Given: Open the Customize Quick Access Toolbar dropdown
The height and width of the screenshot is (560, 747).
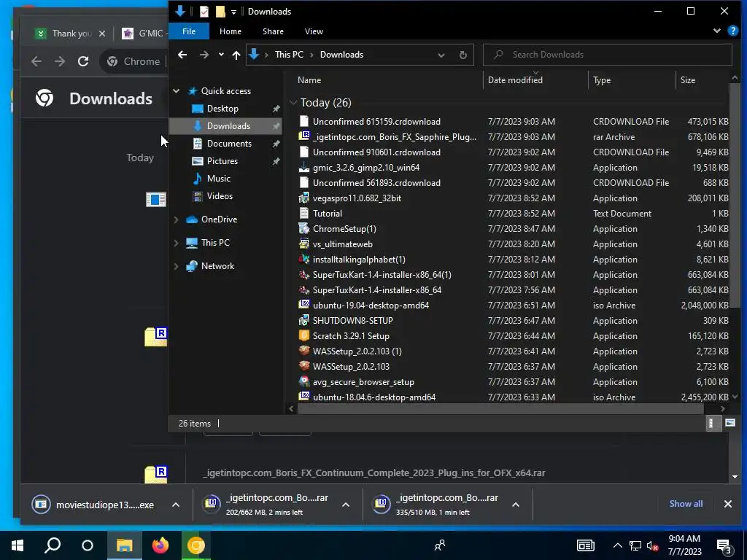Looking at the screenshot, I should coord(233,12).
